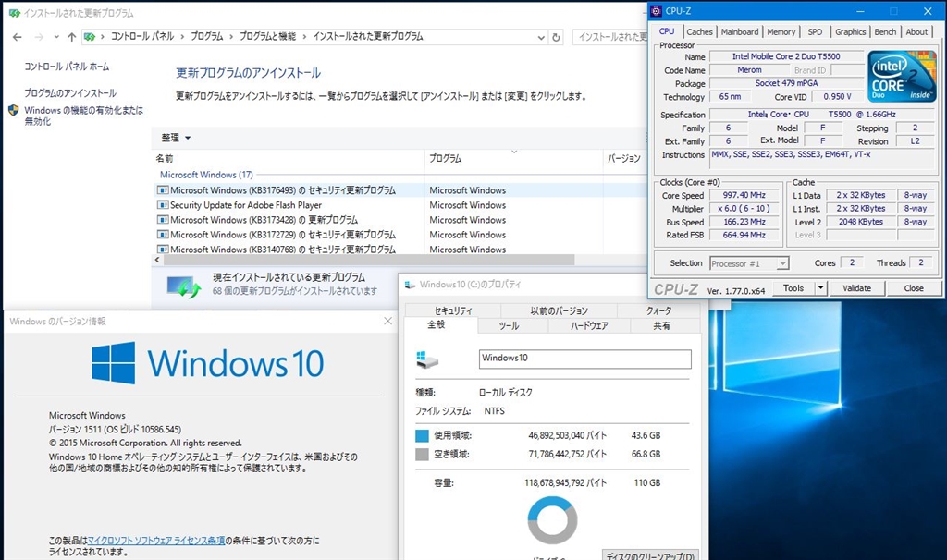Image resolution: width=947 pixels, height=560 pixels.
Task: Click the gray 空き領域 color swatch
Action: pyautogui.click(x=422, y=454)
